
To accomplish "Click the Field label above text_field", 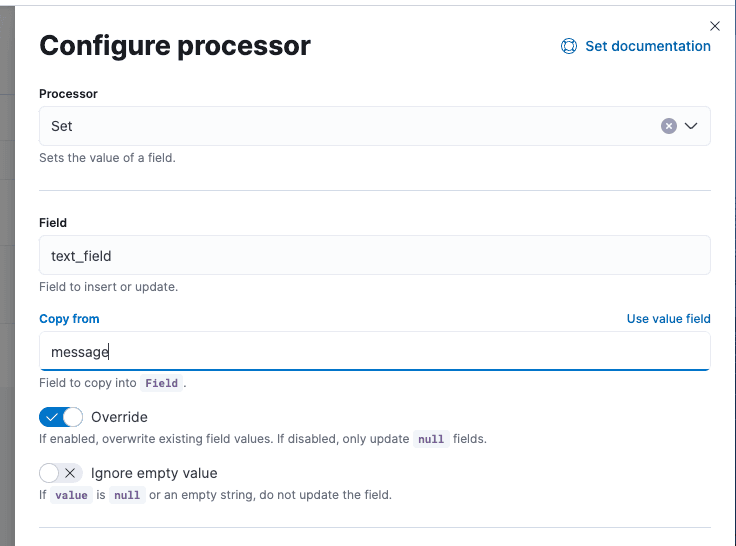I will click(53, 222).
